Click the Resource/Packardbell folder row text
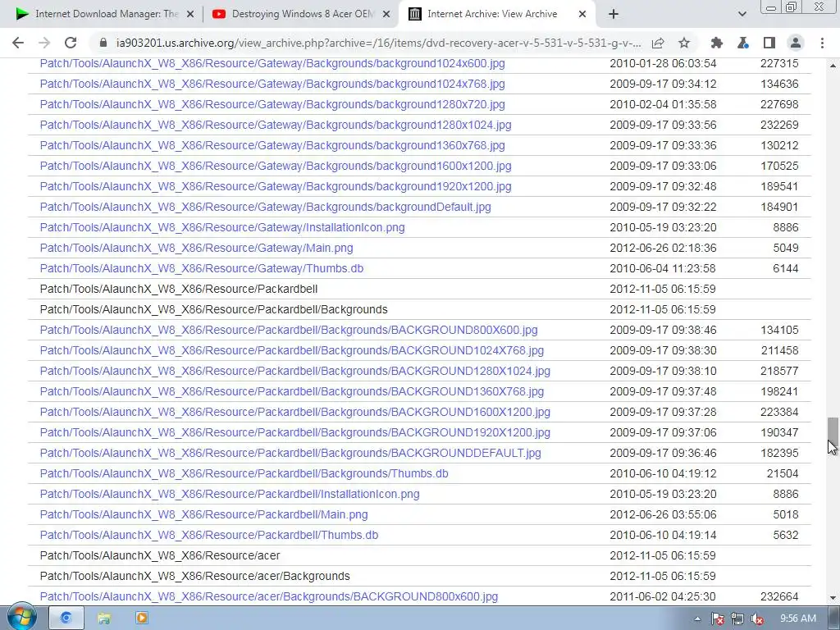The height and width of the screenshot is (630, 840). pos(178,289)
